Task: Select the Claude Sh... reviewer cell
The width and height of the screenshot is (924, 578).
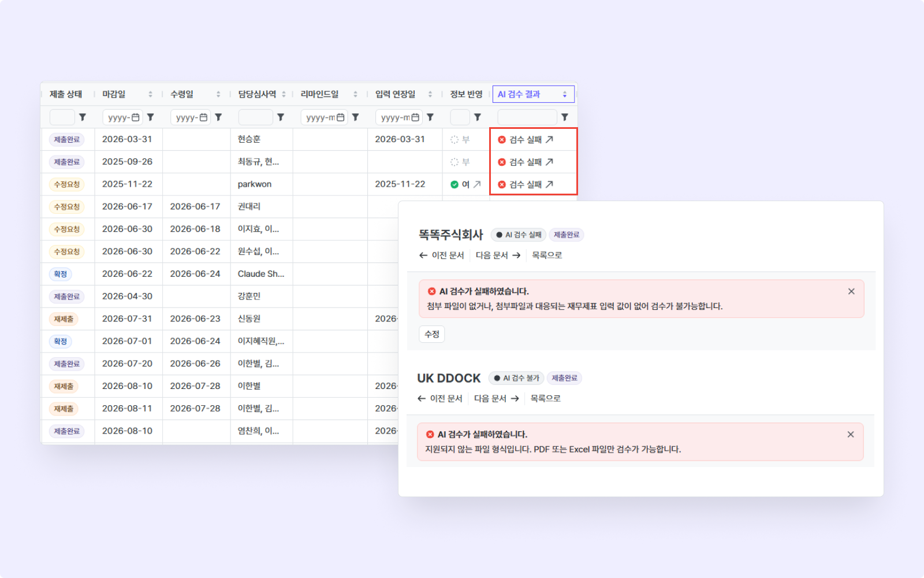Action: point(261,274)
